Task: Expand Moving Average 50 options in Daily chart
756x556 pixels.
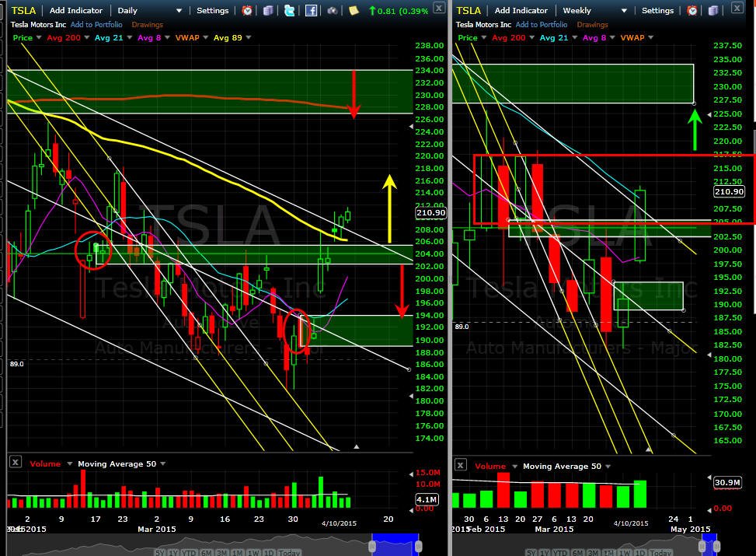Action: coord(163,463)
